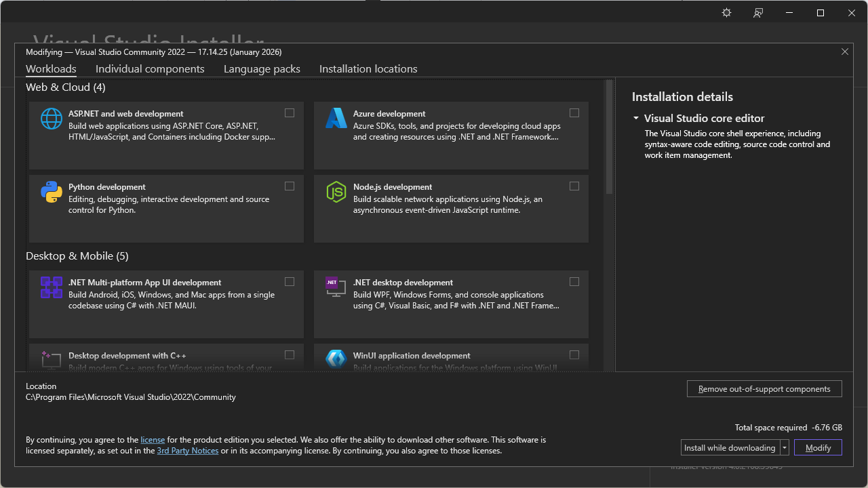Select the Node.js development card title
The width and height of the screenshot is (868, 488).
tap(393, 187)
